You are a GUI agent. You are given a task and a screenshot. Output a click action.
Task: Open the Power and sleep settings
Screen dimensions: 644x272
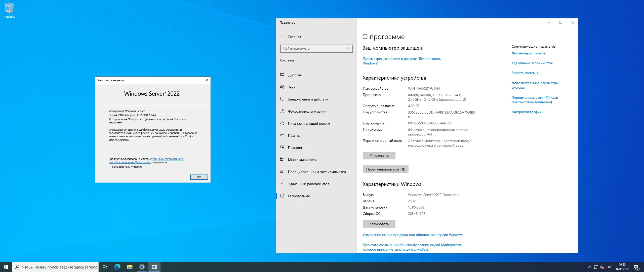pyautogui.click(x=309, y=123)
